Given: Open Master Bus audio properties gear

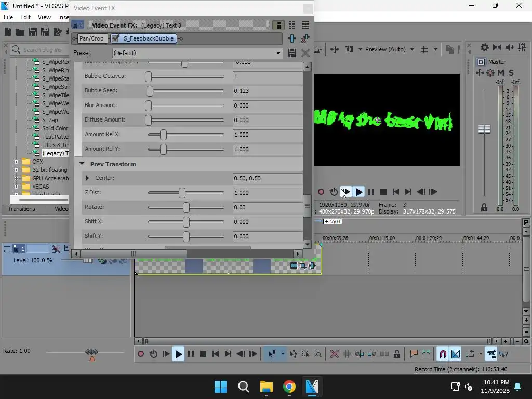Looking at the screenshot, I should coord(485,47).
